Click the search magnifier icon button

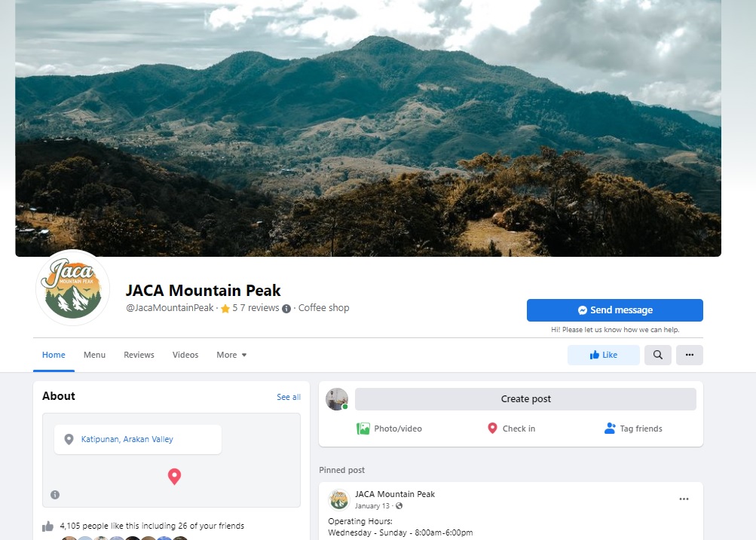(657, 355)
